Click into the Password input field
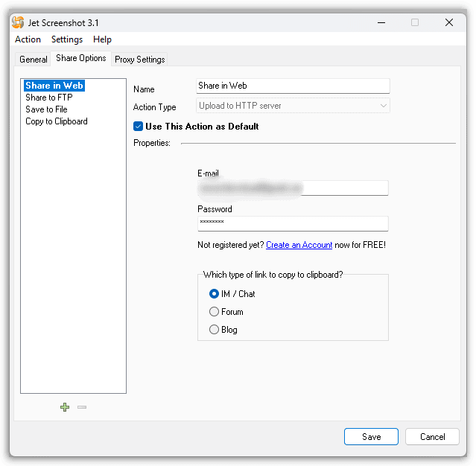 coord(293,223)
